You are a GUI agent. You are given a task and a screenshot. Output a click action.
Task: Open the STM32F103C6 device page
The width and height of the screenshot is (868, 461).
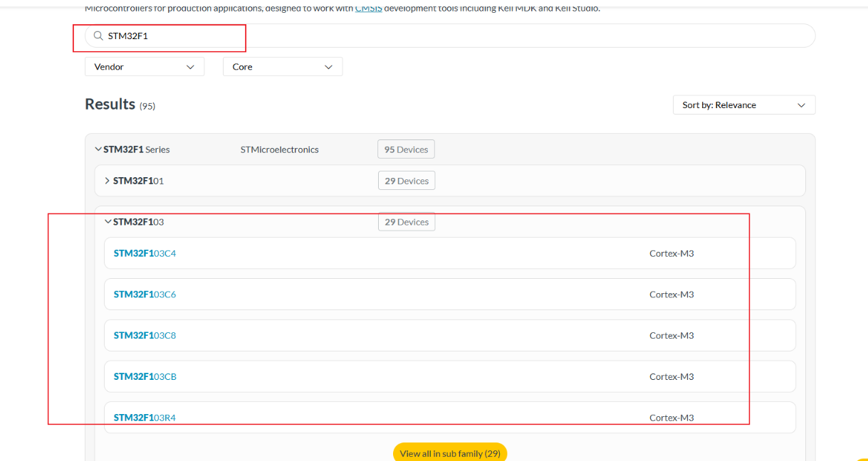(145, 295)
